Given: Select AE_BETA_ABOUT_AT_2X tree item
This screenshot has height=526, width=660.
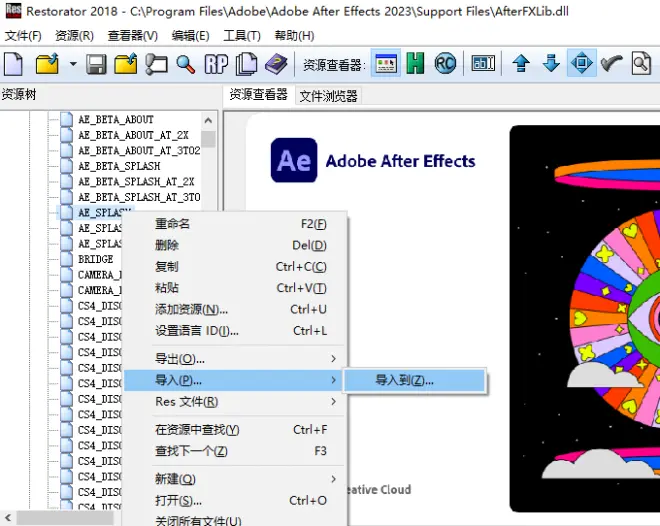Looking at the screenshot, I should point(133,135).
